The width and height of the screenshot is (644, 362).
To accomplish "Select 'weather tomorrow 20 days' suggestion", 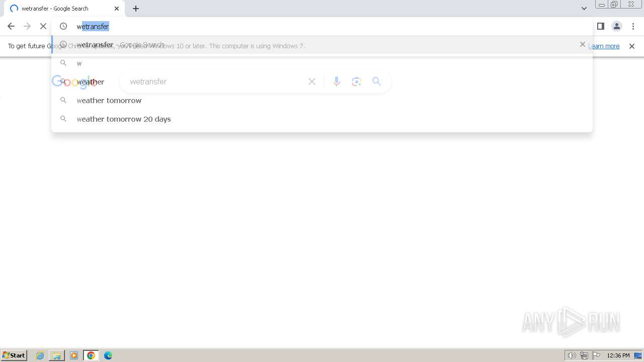I will pos(322,119).
